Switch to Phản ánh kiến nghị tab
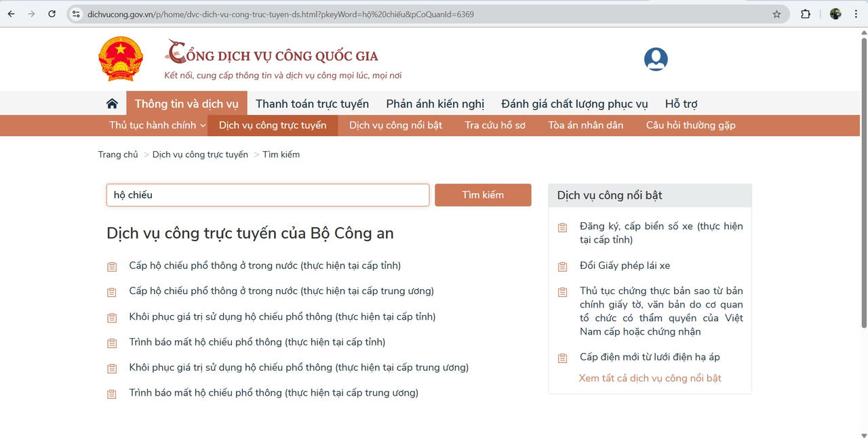The image size is (868, 439). point(435,104)
